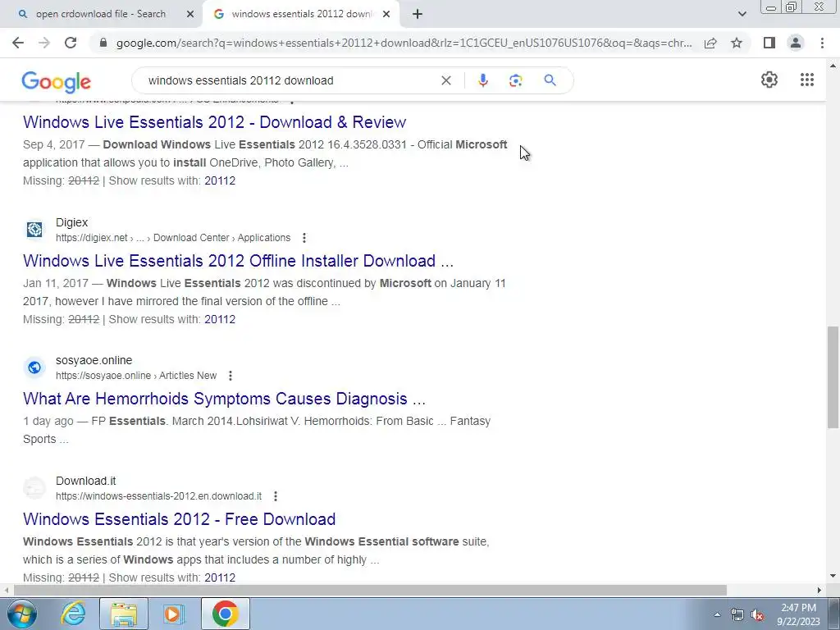
Task: Close the 'windows essentials 20112' tab
Action: pyautogui.click(x=386, y=15)
